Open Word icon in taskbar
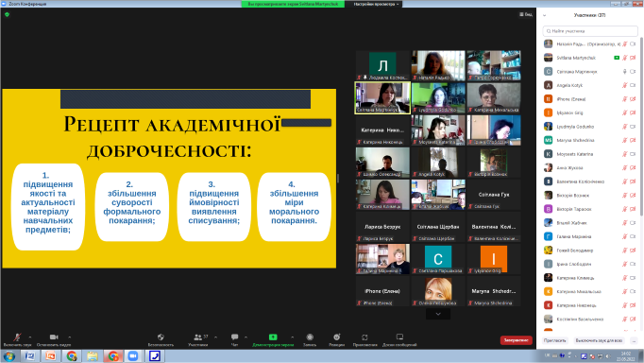This screenshot has height=363, width=644. click(30, 356)
